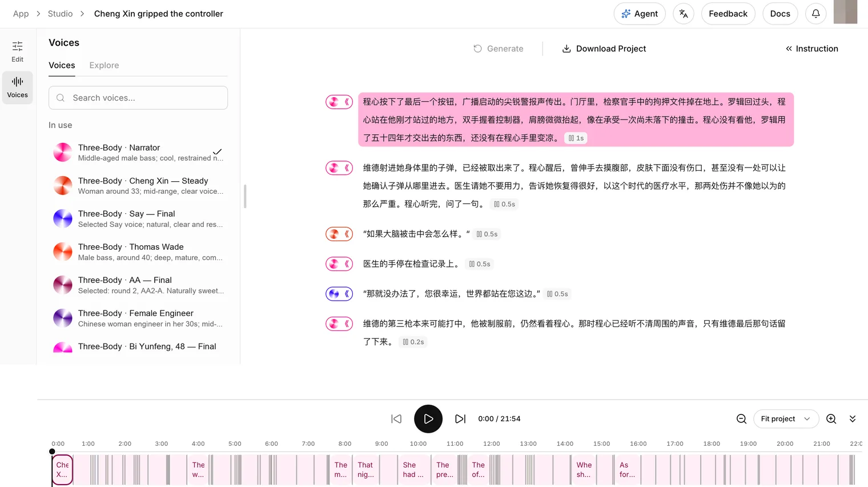Click the Female Engineer voice avatar icon

click(x=63, y=318)
